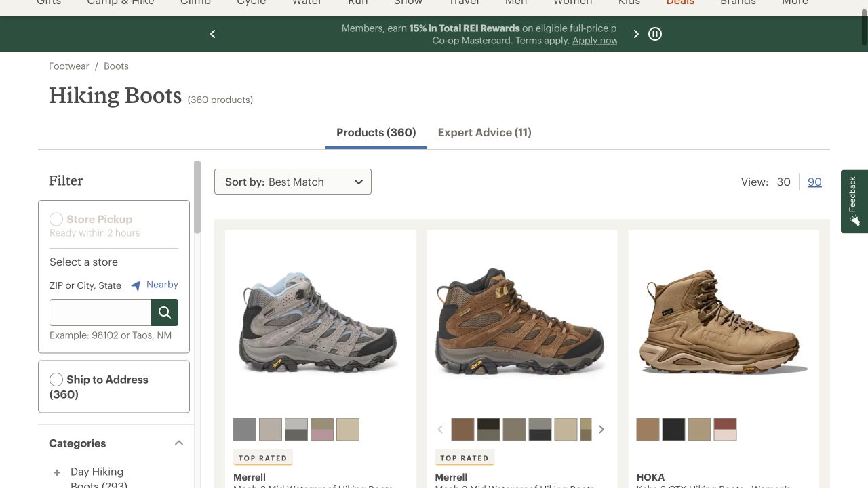Open the Sort by Best Match dropdown
Image resolution: width=868 pixels, height=488 pixels.
[x=293, y=182]
